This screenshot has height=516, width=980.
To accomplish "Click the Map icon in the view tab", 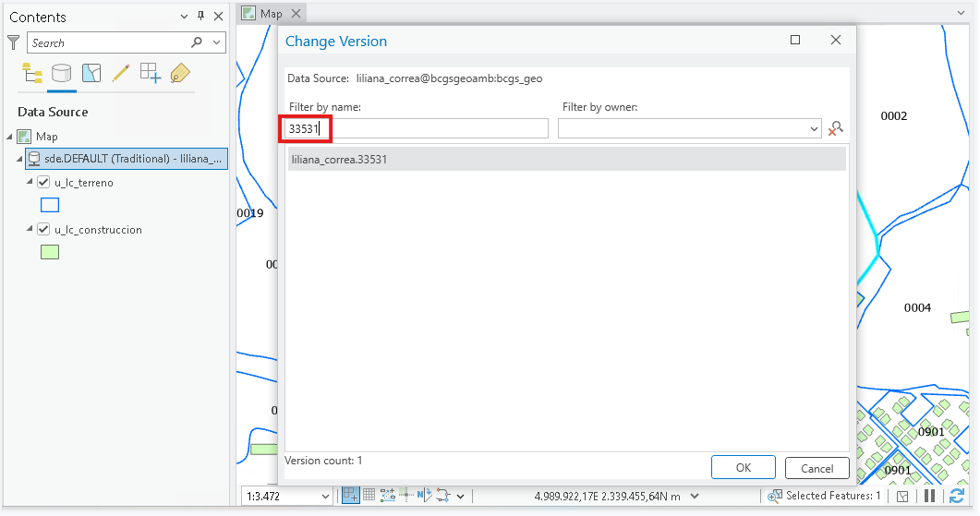I will [248, 13].
